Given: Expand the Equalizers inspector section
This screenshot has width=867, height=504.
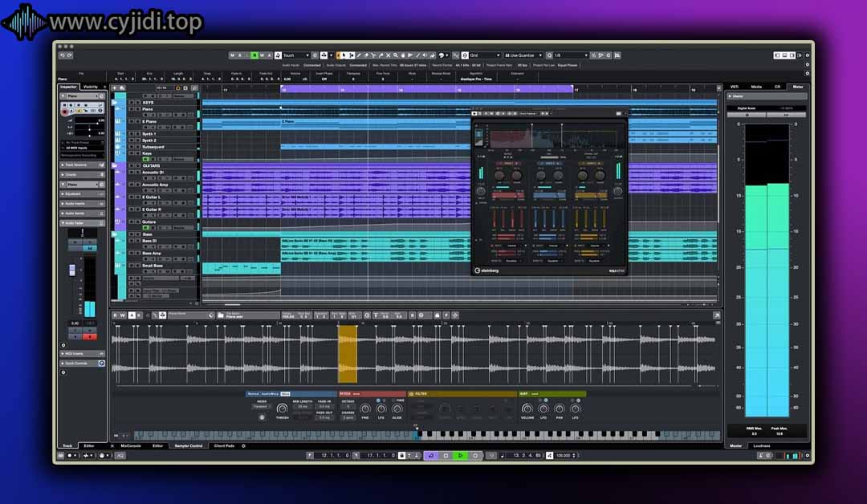Looking at the screenshot, I should [x=82, y=194].
